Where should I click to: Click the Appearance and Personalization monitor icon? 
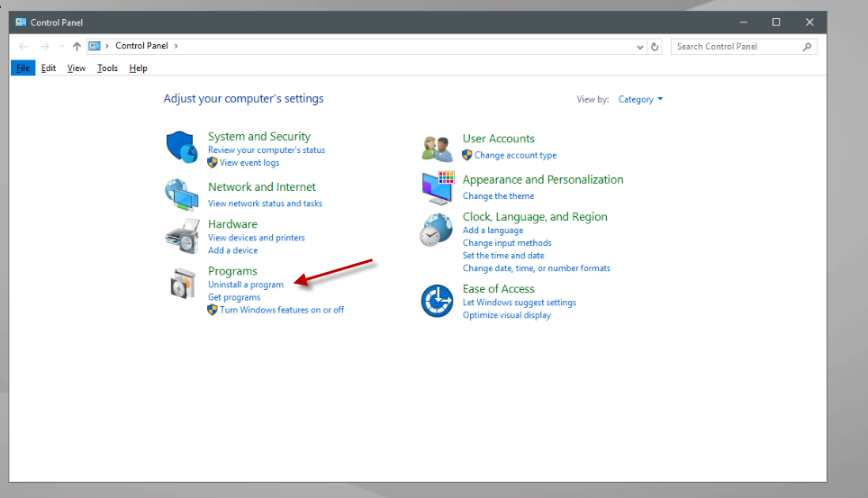click(x=438, y=188)
